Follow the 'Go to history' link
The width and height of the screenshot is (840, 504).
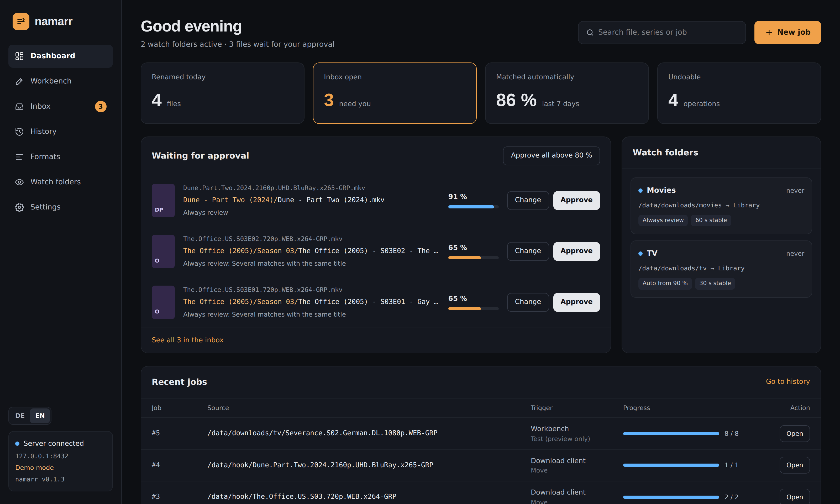point(788,381)
